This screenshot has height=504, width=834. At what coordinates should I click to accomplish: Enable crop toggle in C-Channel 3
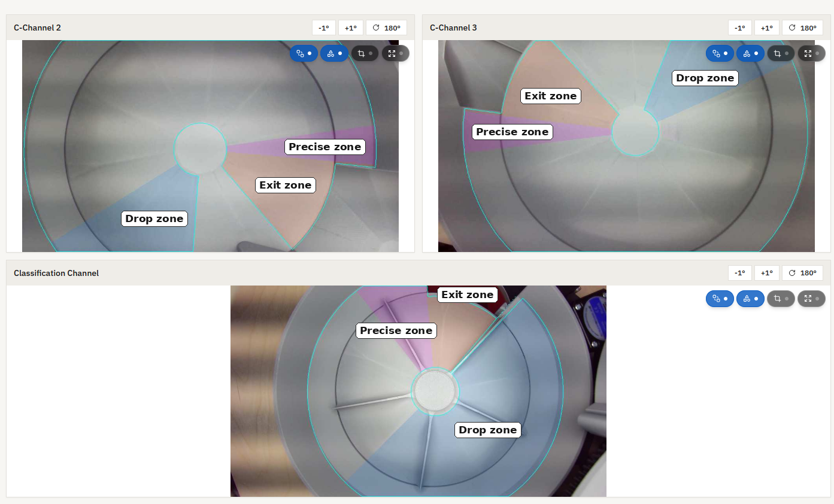coord(781,53)
